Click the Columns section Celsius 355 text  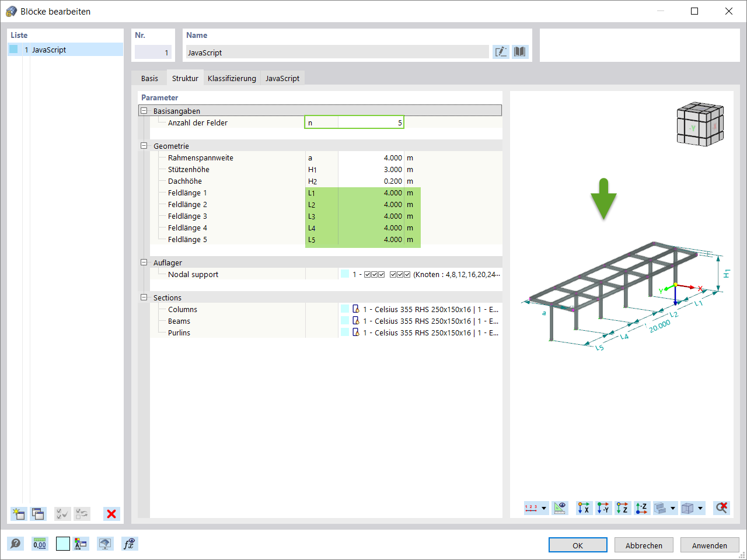431,309
